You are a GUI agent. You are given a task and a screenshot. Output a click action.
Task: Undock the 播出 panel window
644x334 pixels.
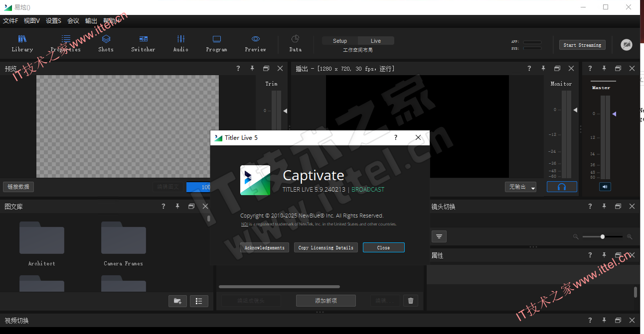[557, 68]
